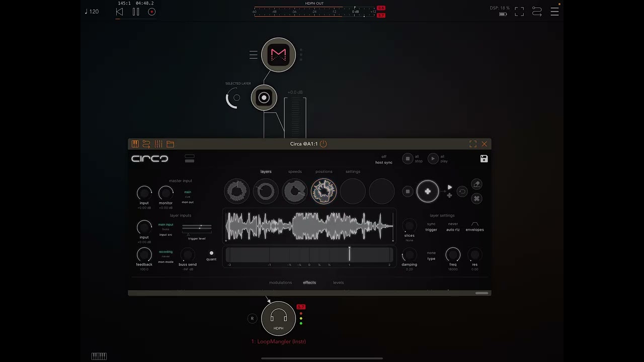The width and height of the screenshot is (644, 362).
Task: Change the mon out selector
Action: (x=188, y=197)
